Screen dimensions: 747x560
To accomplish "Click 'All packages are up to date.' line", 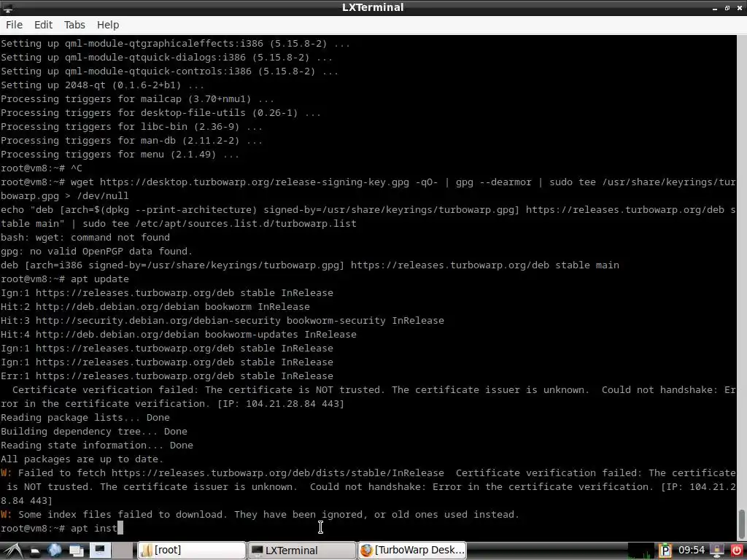I will 82,459.
